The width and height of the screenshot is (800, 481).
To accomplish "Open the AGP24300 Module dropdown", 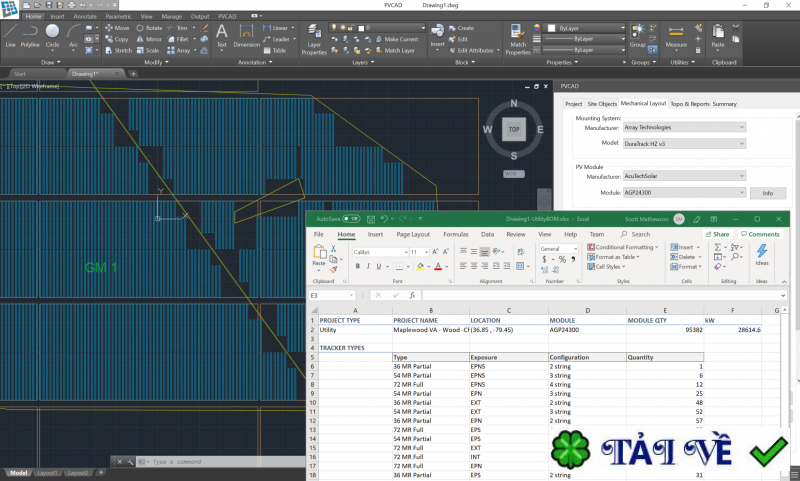I will click(685, 191).
